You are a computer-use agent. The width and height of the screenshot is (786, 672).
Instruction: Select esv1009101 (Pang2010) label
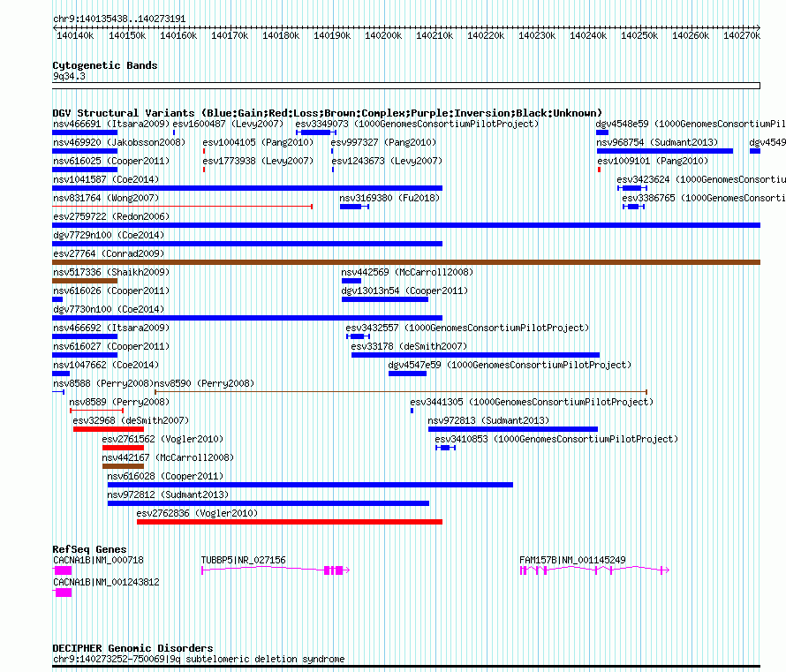coord(653,161)
